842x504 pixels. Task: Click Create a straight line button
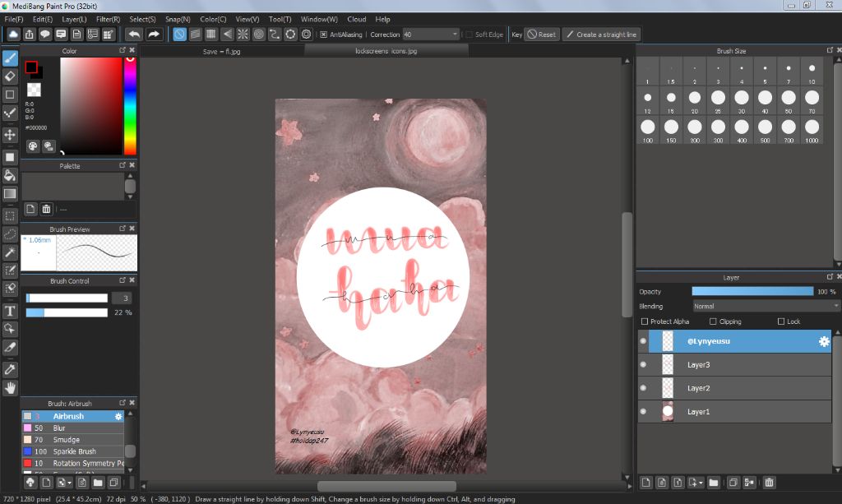click(601, 35)
